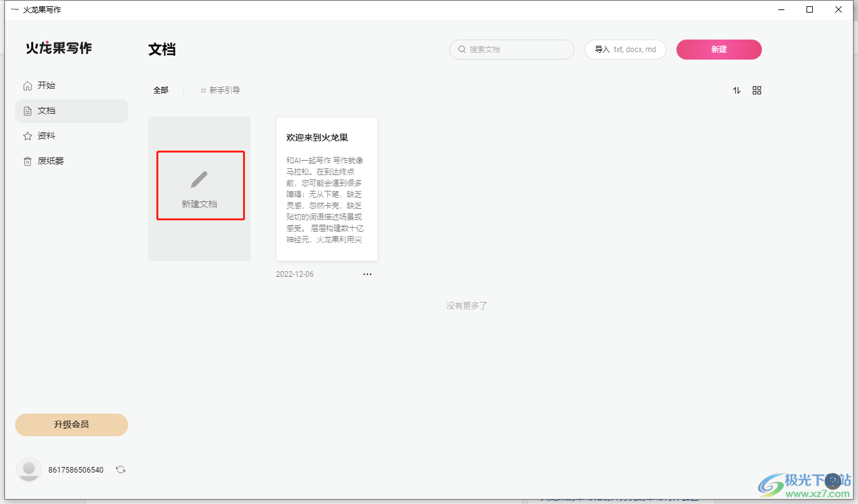Click the home icon beside 开始
Viewport: 858px width, 504px height.
click(x=27, y=85)
